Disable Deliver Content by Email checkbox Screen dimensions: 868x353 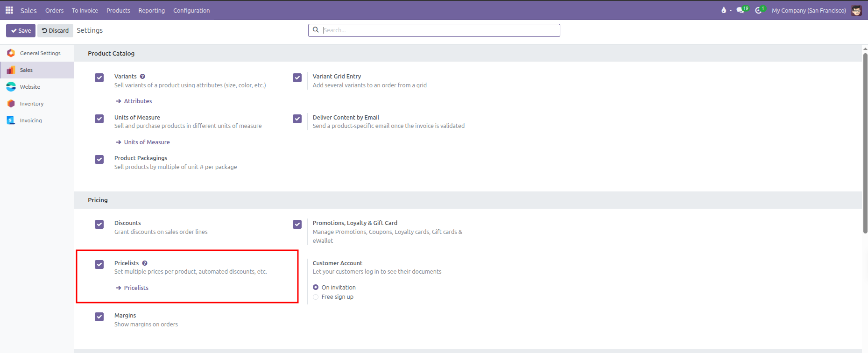tap(297, 119)
